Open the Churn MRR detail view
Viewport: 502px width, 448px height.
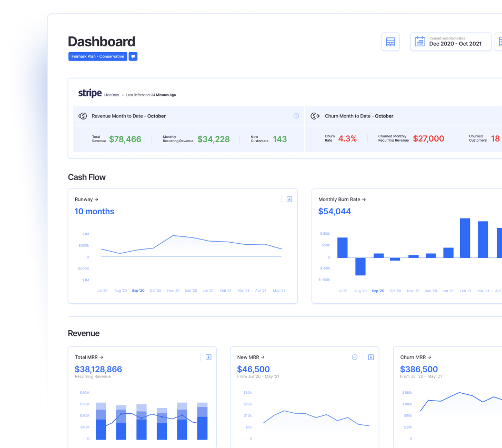[429, 357]
